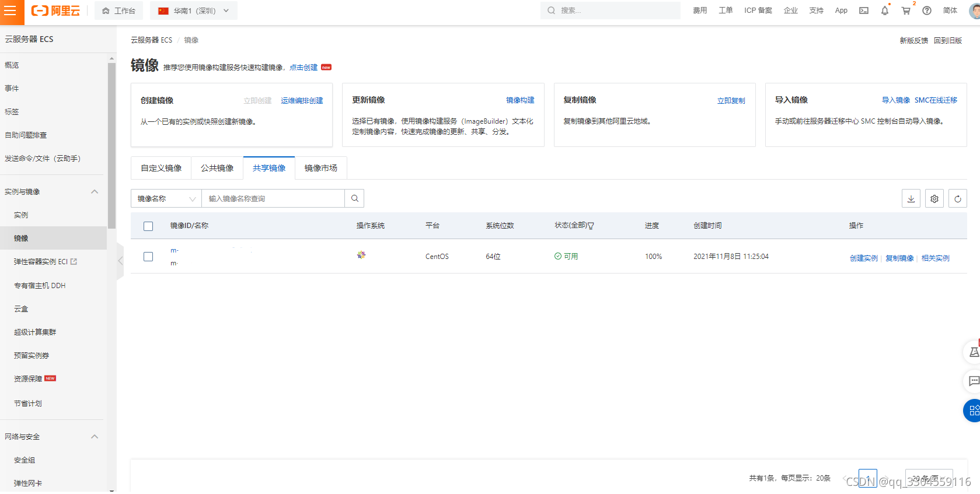Open the notifications bell

click(885, 10)
